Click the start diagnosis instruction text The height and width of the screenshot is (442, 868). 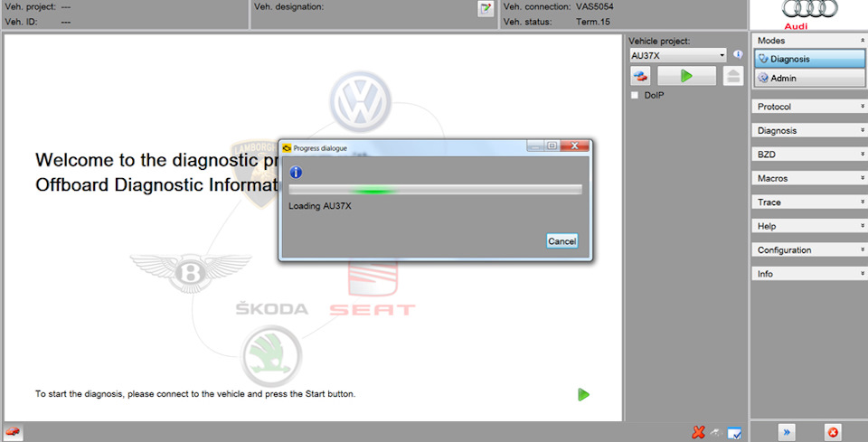[x=195, y=394]
